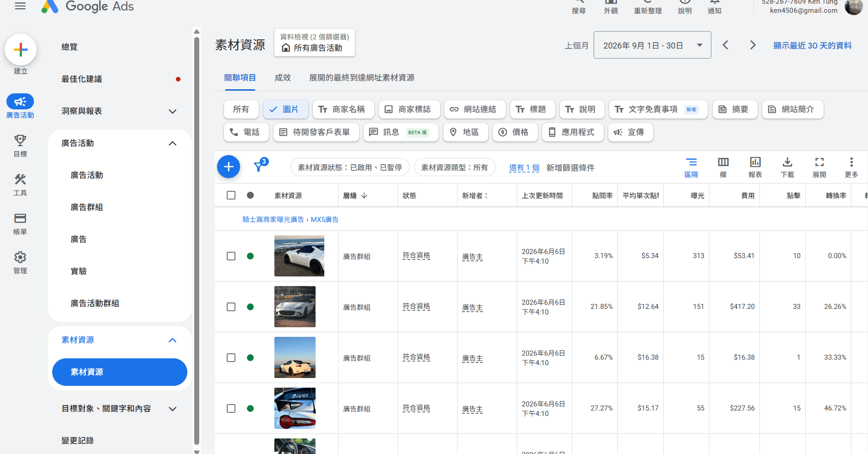Collapse the 素材資源 sidebar section

pos(173,340)
